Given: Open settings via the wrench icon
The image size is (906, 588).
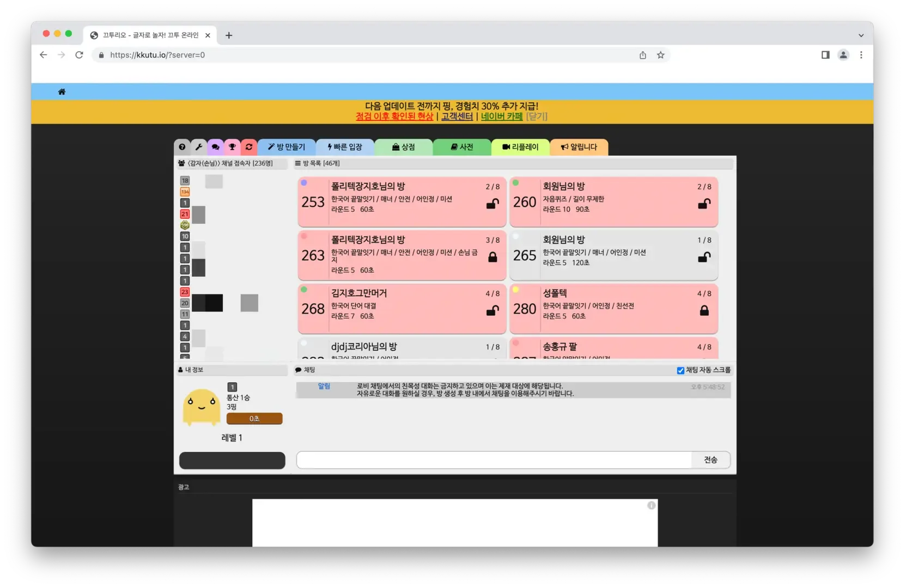Looking at the screenshot, I should (199, 147).
